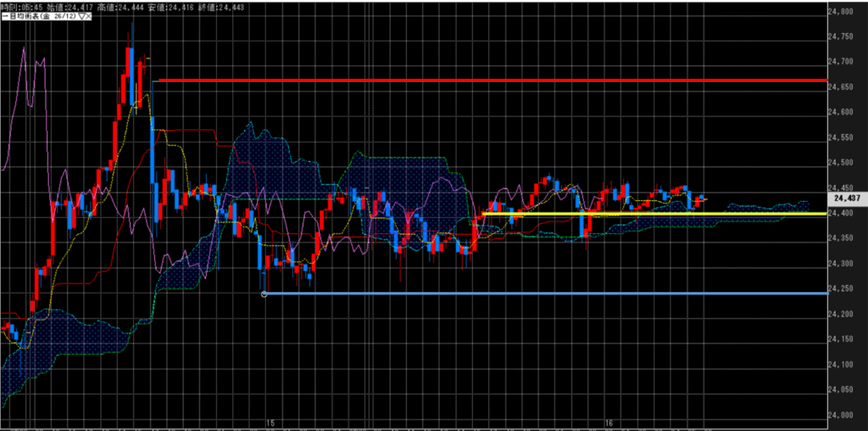This screenshot has width=868, height=431.
Task: Select the 一目均衡表 indicator label
Action: (x=23, y=16)
